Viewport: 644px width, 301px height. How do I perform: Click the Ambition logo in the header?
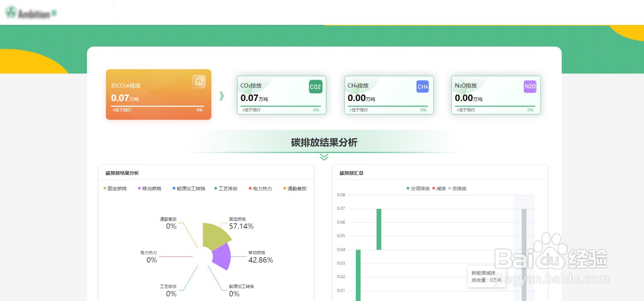point(31,13)
